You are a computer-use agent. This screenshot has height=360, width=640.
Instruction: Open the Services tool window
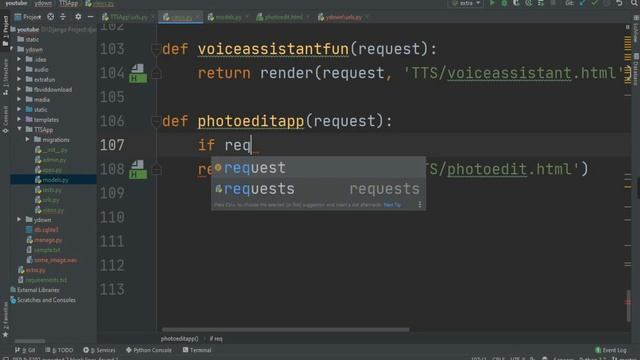click(x=100, y=350)
